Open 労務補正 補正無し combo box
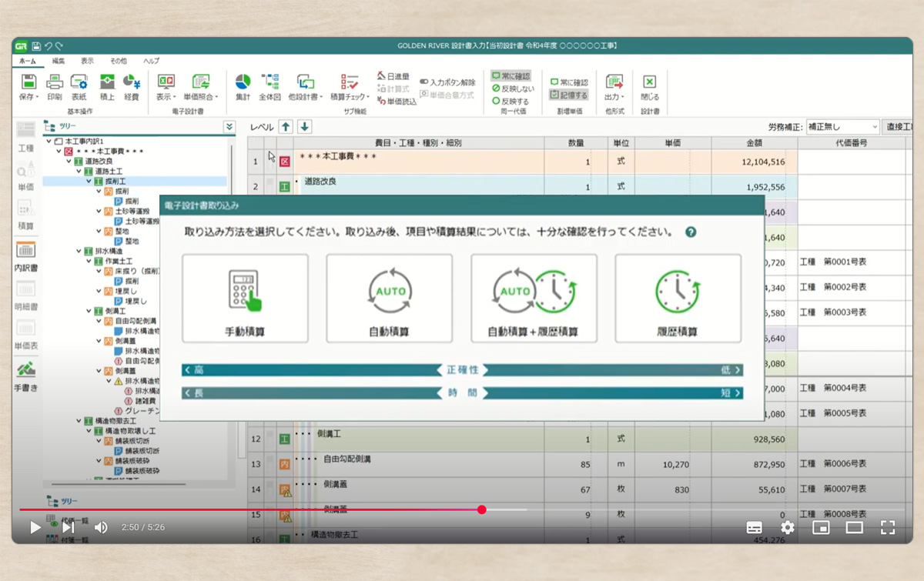The image size is (924, 581). click(842, 127)
